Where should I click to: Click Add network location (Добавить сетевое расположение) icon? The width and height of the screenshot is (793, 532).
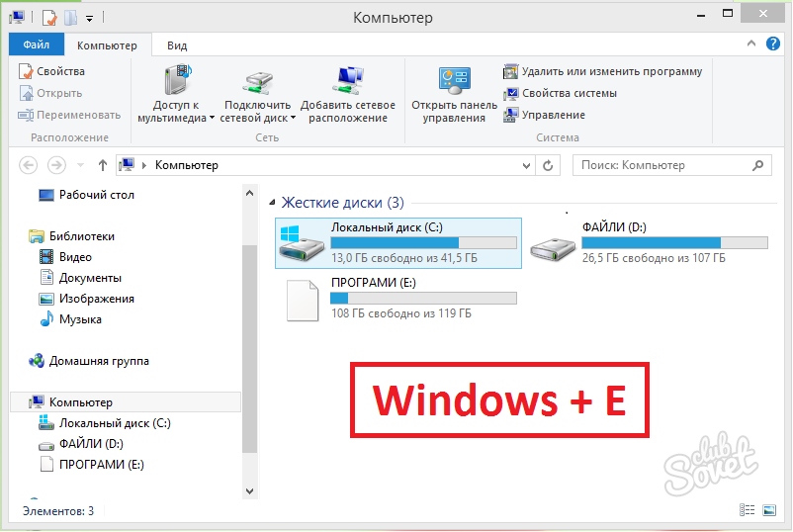tap(348, 83)
